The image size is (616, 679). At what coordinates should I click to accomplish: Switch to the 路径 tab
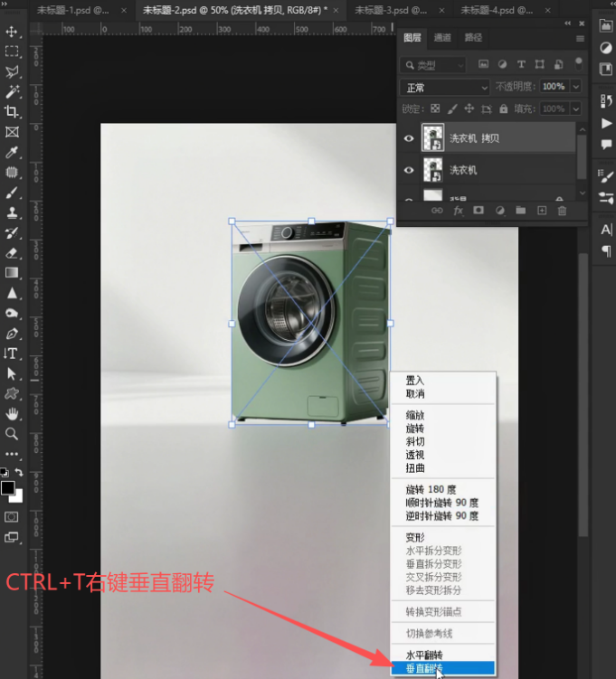(x=473, y=38)
